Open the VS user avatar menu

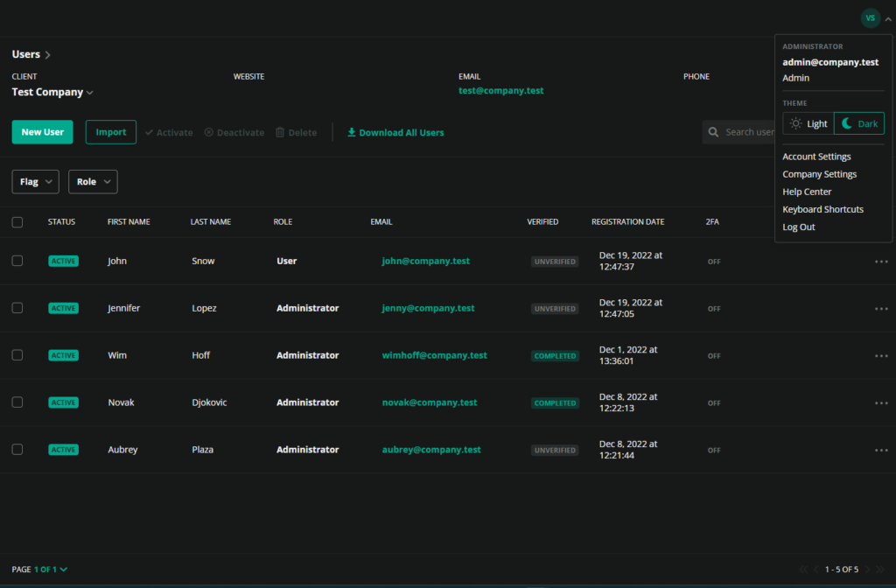click(870, 18)
